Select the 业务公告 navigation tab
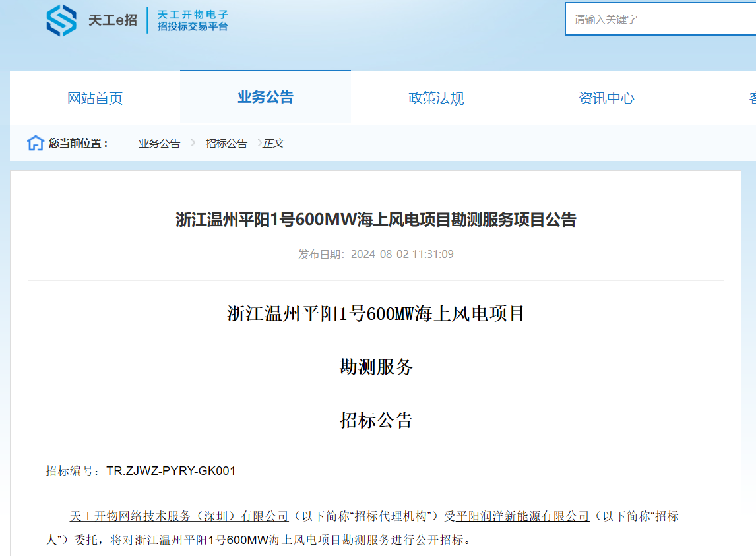The height and width of the screenshot is (556, 756). click(265, 98)
